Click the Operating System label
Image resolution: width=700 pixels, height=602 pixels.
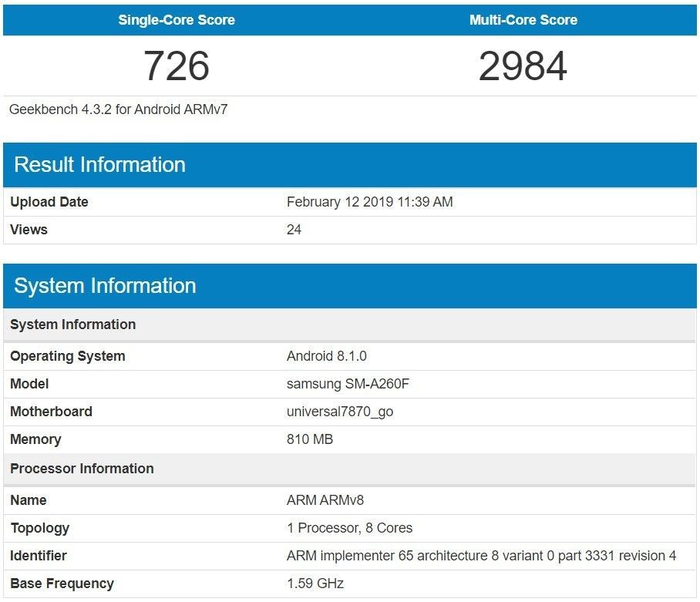[x=67, y=356]
